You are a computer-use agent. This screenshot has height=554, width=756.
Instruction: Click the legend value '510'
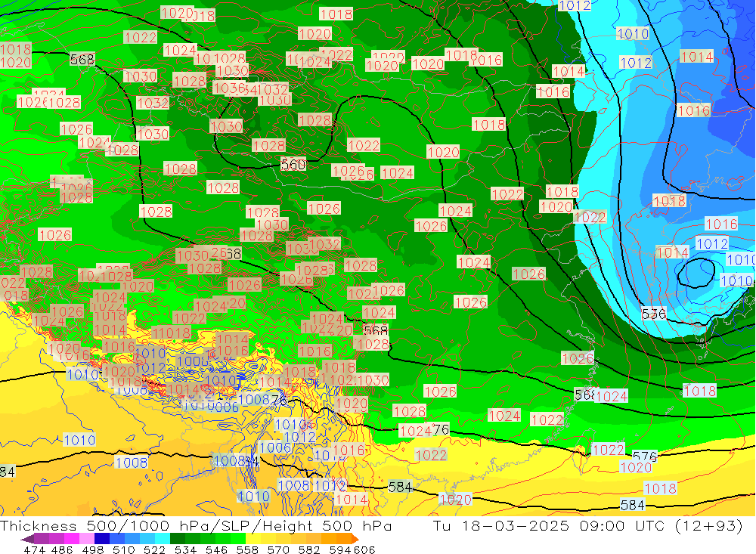[x=124, y=549]
